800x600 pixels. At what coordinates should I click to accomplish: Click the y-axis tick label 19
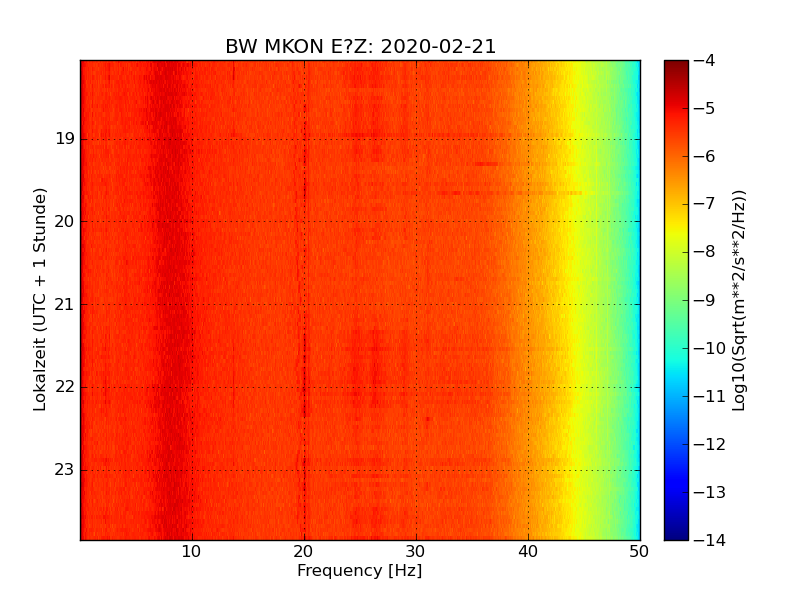tap(65, 139)
